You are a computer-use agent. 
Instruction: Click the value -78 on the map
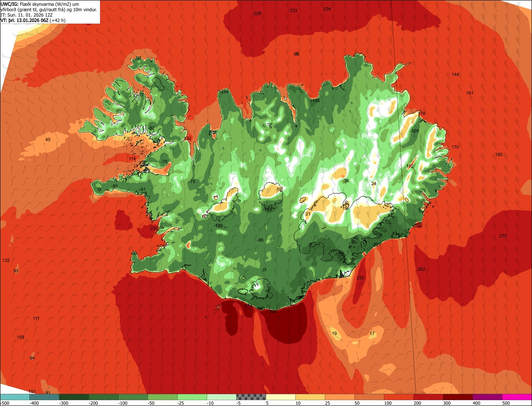point(164,161)
